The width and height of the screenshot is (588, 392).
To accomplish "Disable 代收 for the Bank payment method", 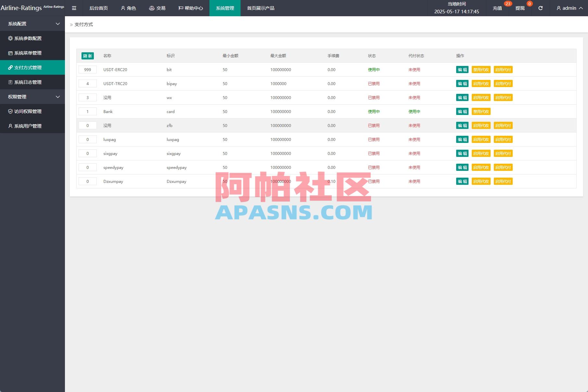I will click(x=481, y=111).
